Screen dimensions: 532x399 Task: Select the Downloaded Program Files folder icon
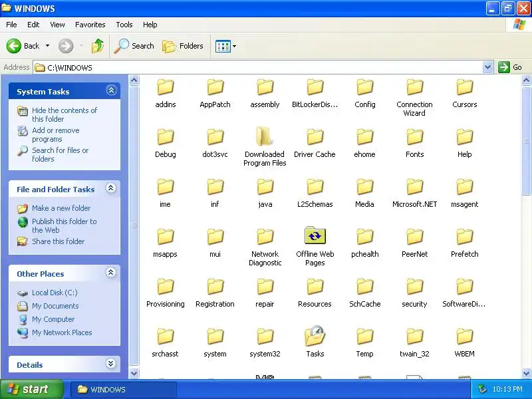pyautogui.click(x=265, y=136)
